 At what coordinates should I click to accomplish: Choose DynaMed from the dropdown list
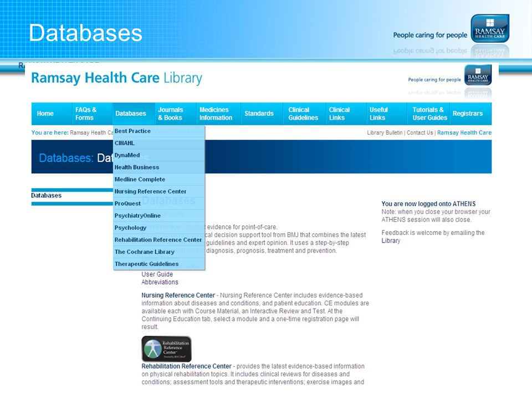pos(159,155)
